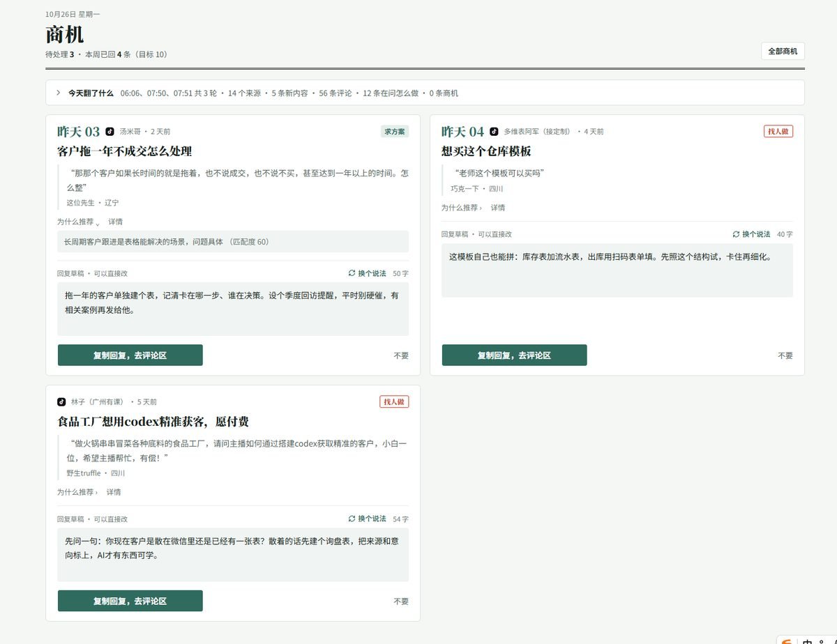Expand 为什么推荐 on 食品工厂 card
This screenshot has height=644, width=837.
coord(77,492)
